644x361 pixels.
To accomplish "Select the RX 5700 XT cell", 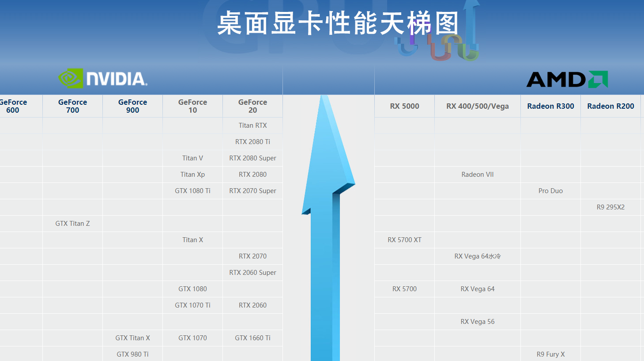I will point(405,240).
